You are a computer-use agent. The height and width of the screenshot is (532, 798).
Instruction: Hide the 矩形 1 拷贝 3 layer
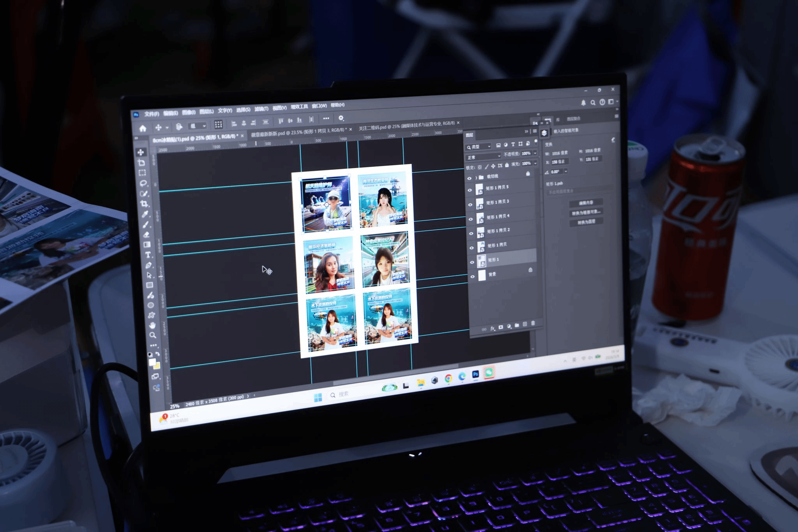(x=470, y=205)
